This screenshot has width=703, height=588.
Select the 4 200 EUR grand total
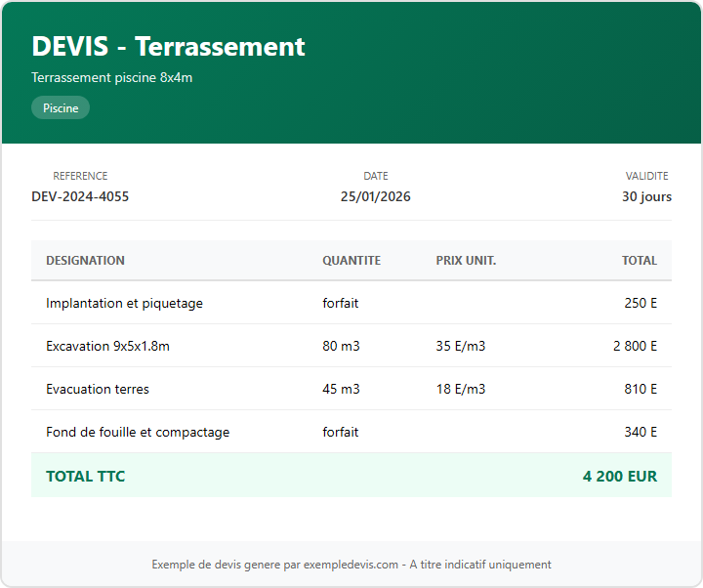[x=619, y=477]
